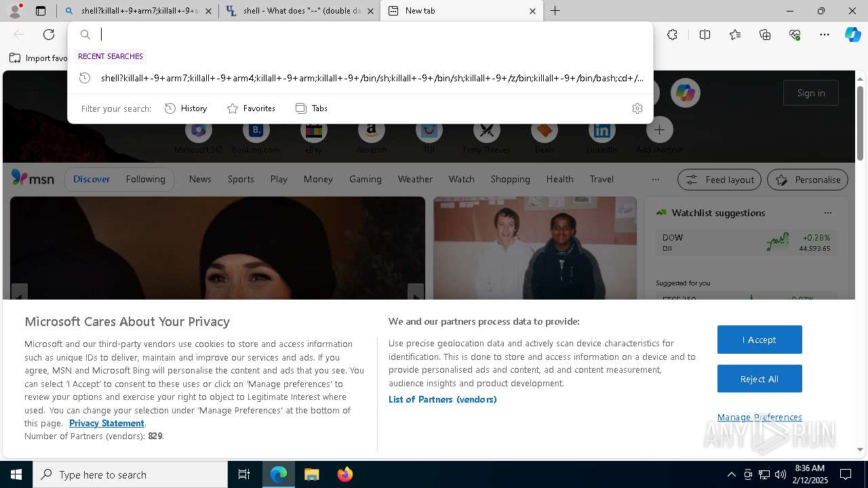Open the Gaming category
This screenshot has width=868, height=488.
(366, 179)
